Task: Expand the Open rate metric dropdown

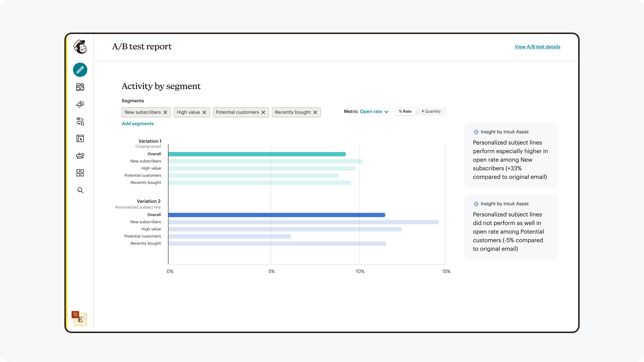Action: click(x=374, y=111)
